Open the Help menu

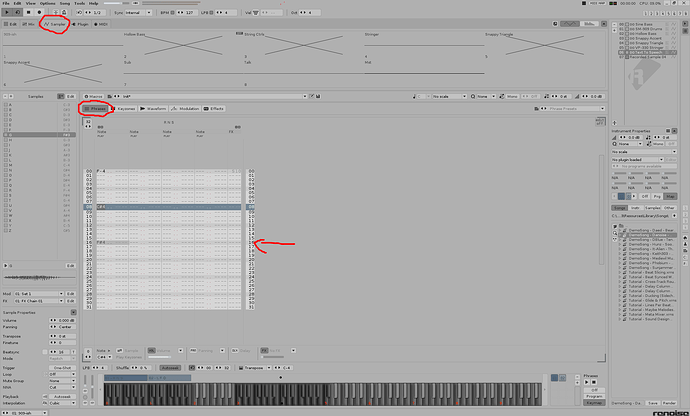(94, 3)
